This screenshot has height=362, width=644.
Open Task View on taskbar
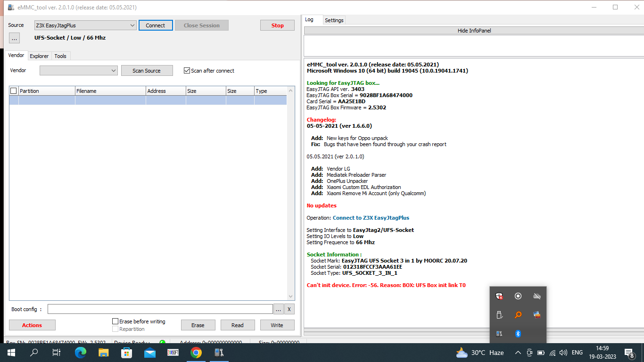pos(57,353)
